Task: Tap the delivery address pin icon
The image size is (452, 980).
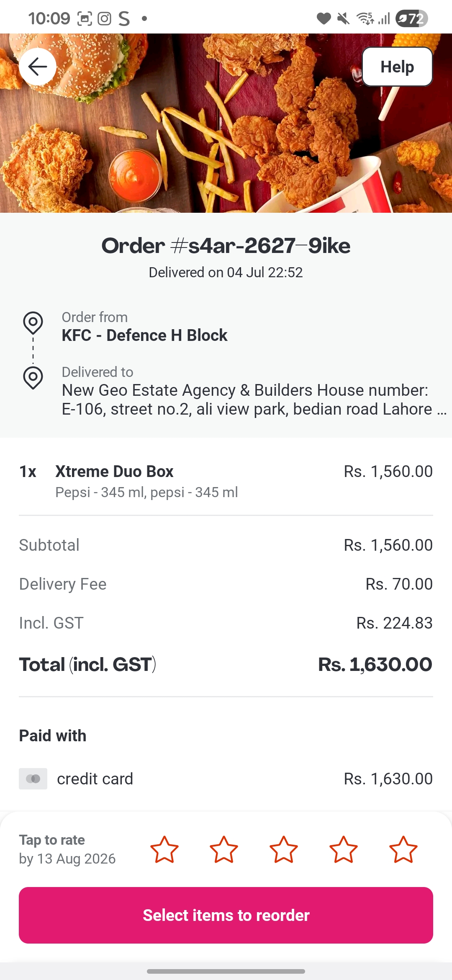Action: click(x=33, y=378)
